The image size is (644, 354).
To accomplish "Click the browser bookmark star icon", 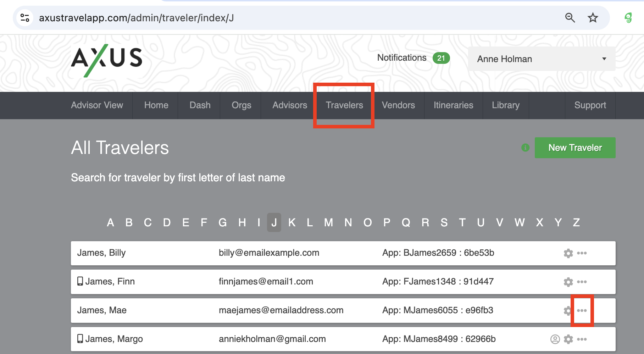I will [593, 18].
